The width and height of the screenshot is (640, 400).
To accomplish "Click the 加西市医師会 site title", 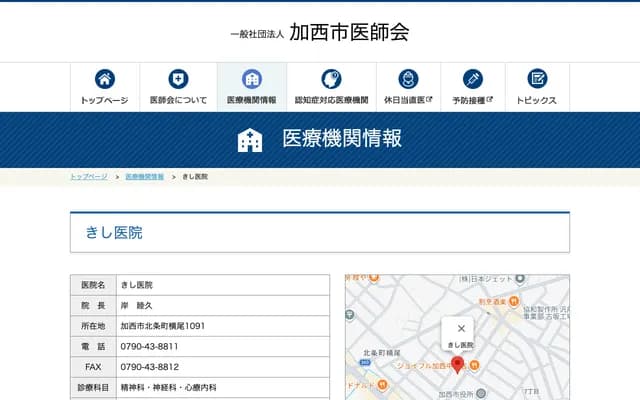I will (349, 32).
